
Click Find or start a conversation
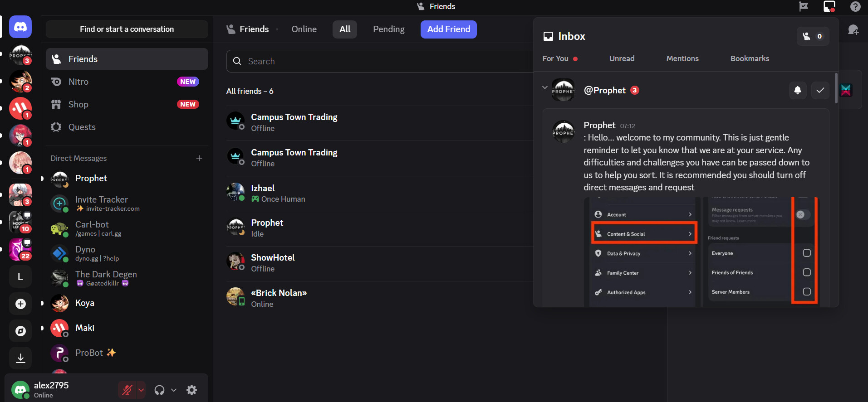click(x=127, y=29)
